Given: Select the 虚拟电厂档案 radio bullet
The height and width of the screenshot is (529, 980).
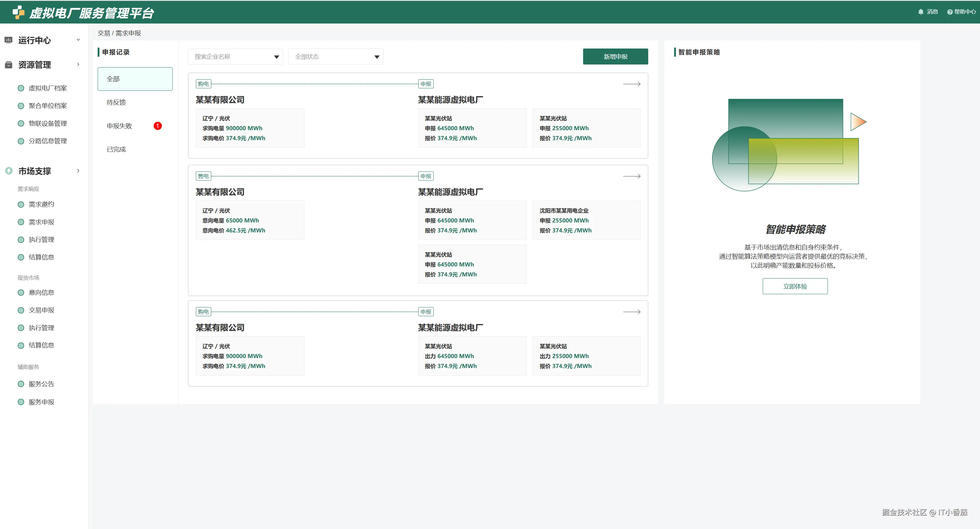Looking at the screenshot, I should tap(21, 88).
